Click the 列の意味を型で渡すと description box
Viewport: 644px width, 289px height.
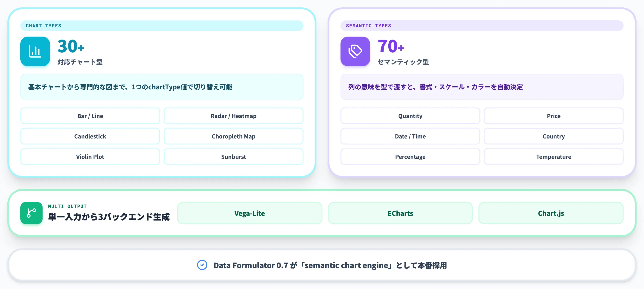pyautogui.click(x=482, y=87)
